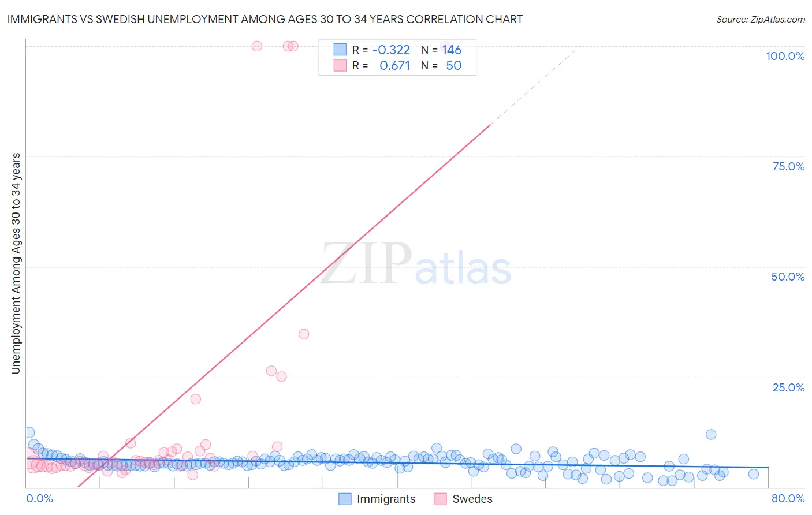
Task: Click the chart title text
Action: [265, 19]
